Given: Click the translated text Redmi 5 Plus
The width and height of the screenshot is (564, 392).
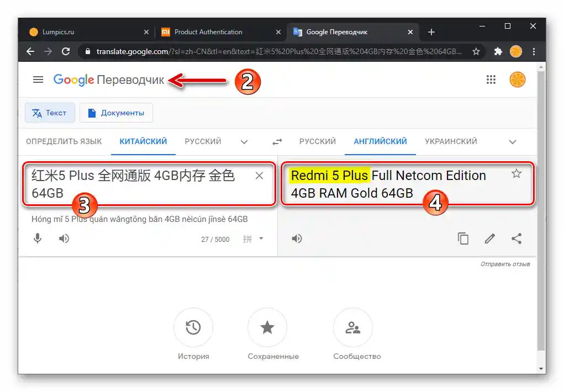Looking at the screenshot, I should (329, 175).
